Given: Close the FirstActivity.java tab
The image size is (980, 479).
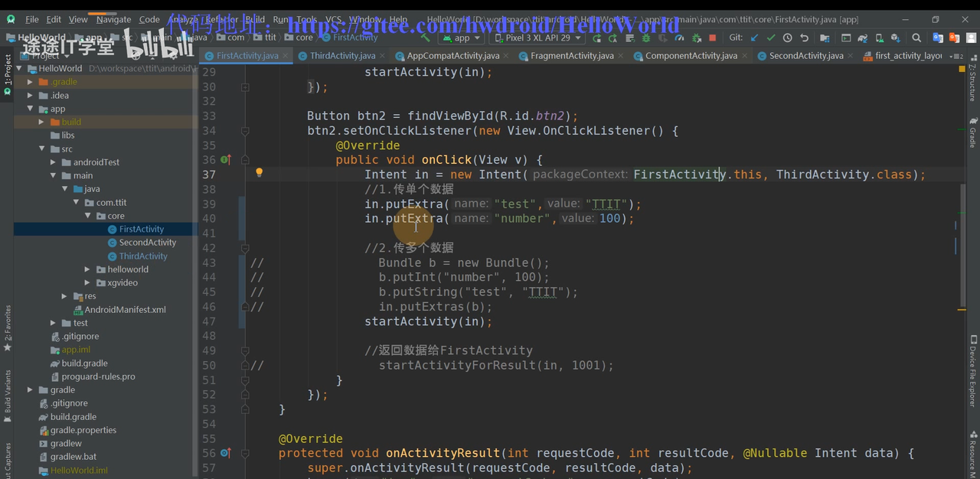Looking at the screenshot, I should coord(286,55).
